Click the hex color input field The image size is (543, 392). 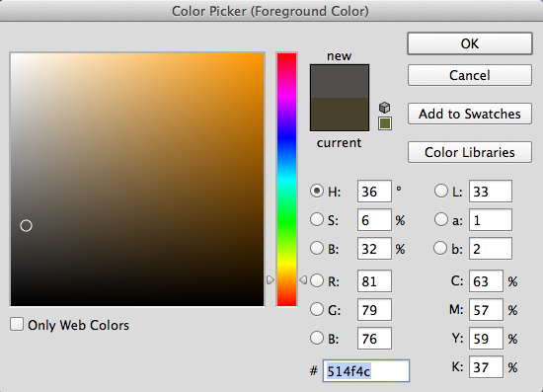click(x=366, y=371)
